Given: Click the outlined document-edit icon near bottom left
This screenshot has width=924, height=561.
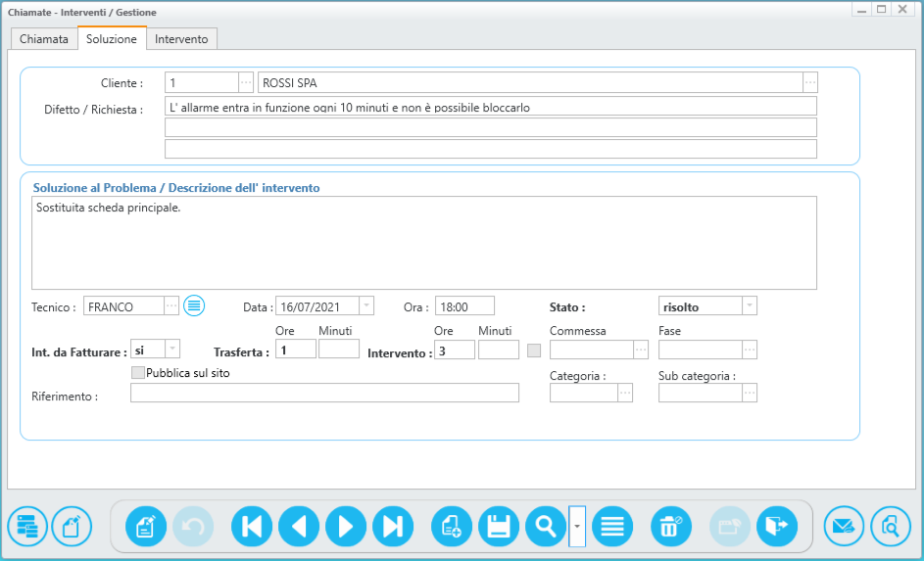Looking at the screenshot, I should 72,527.
